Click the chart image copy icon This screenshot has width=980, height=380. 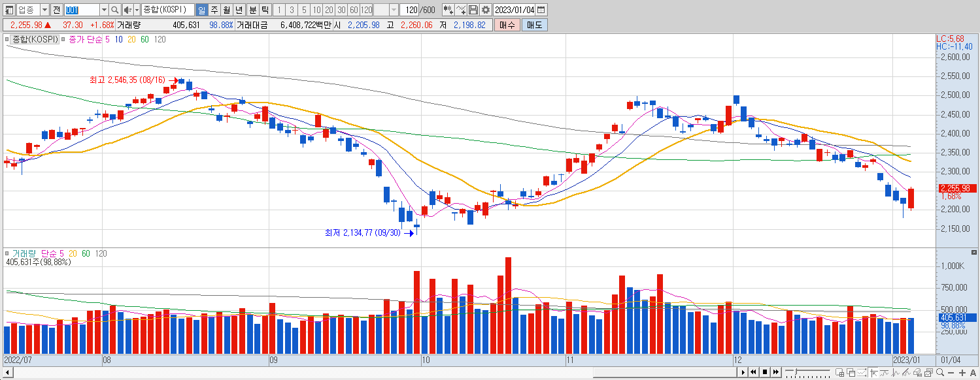coord(929,373)
